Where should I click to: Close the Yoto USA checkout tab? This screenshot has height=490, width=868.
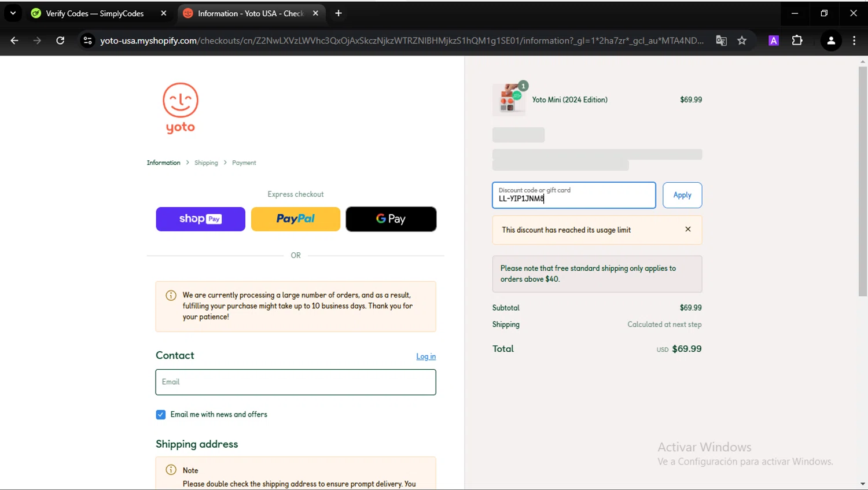[x=315, y=13]
